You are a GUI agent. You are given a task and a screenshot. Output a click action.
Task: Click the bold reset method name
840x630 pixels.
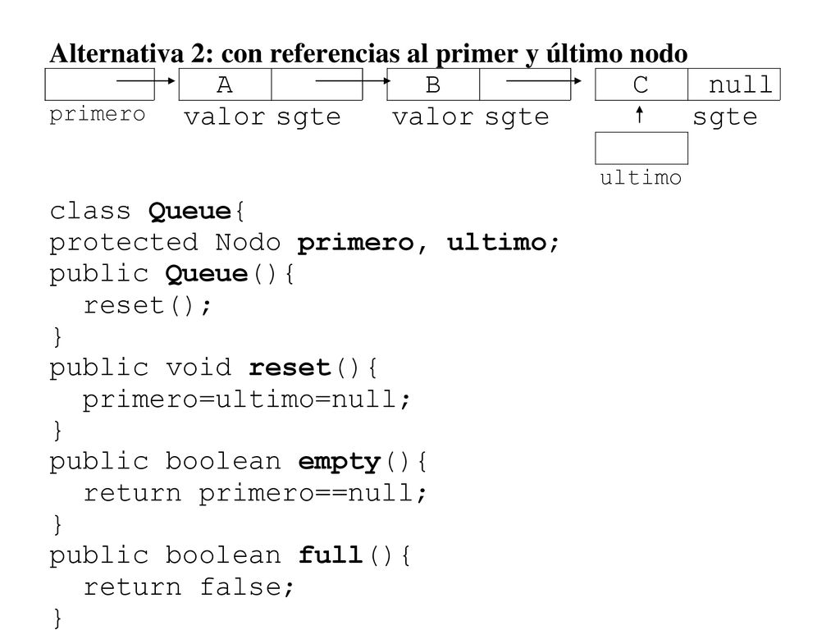pyautogui.click(x=290, y=367)
